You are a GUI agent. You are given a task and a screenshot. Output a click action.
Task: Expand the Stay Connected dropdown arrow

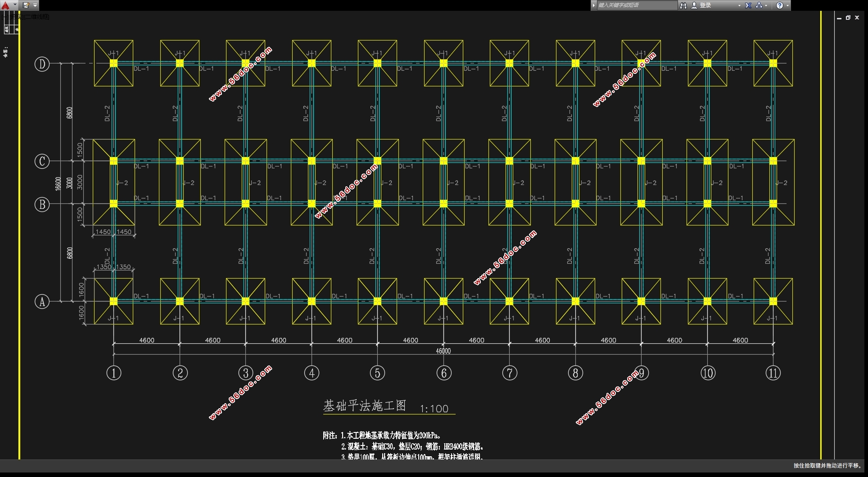pyautogui.click(x=766, y=5)
